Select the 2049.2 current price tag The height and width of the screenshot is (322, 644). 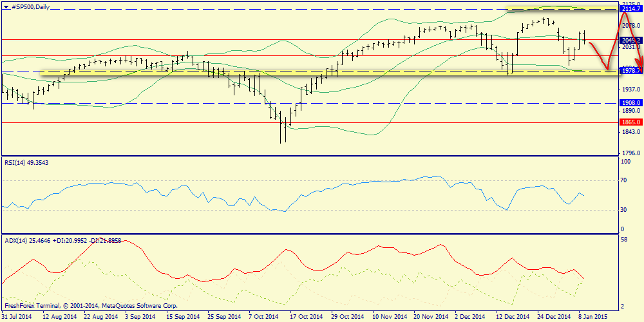pos(631,40)
